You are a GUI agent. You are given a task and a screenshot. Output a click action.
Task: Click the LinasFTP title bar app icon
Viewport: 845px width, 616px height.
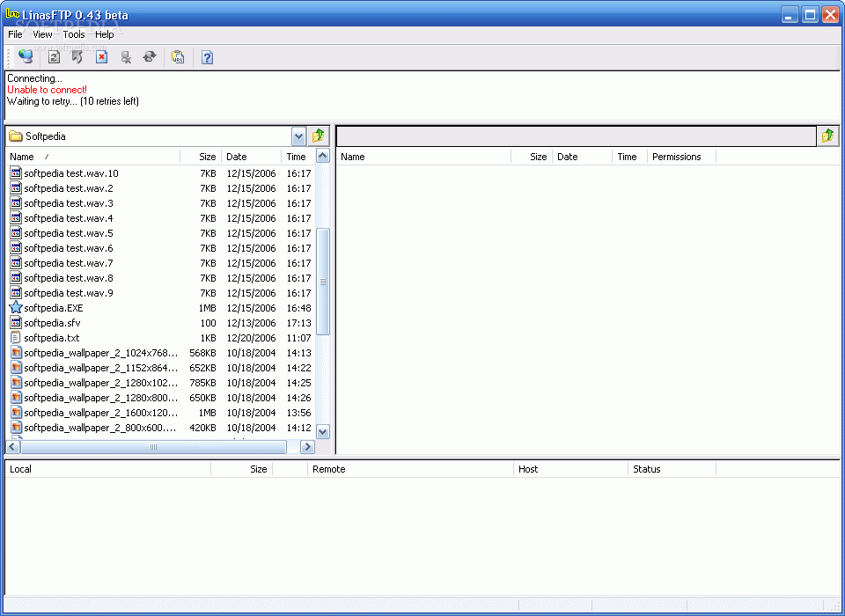pos(12,14)
